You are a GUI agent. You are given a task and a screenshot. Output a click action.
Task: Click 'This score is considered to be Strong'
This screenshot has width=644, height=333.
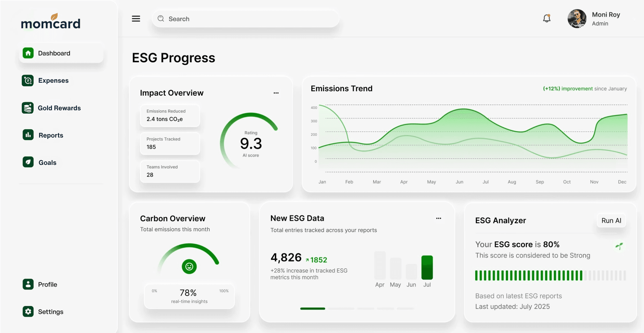tap(533, 256)
